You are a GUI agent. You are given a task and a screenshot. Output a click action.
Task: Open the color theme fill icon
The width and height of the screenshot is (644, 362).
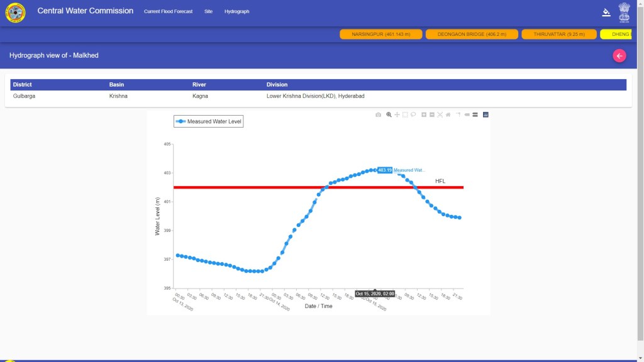[x=606, y=11]
